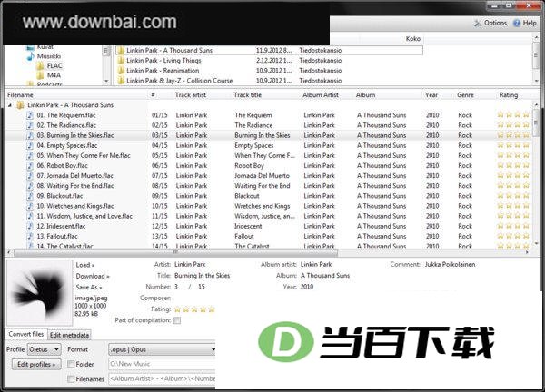The width and height of the screenshot is (545, 392).
Task: Click rating stars of Robot Boy row
Action: 513,165
